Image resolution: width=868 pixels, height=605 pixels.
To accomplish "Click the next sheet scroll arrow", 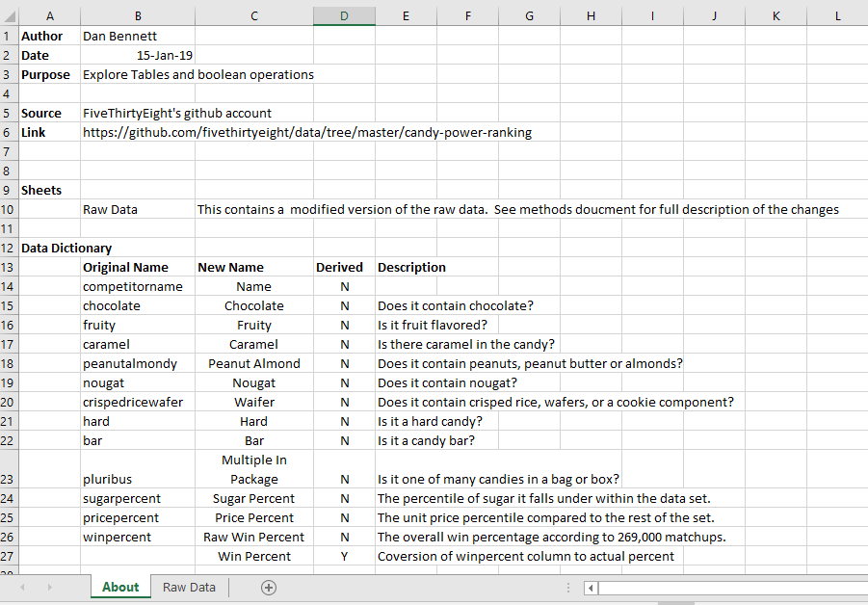I will coord(48,588).
